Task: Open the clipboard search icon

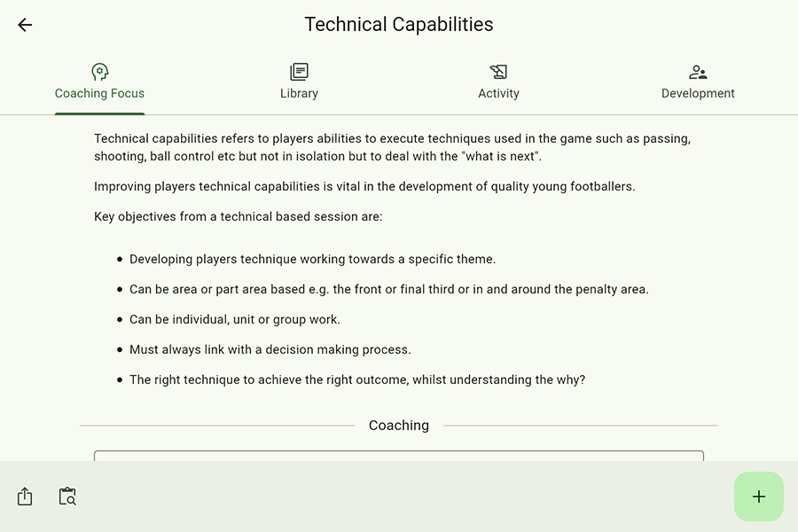Action: point(67,497)
